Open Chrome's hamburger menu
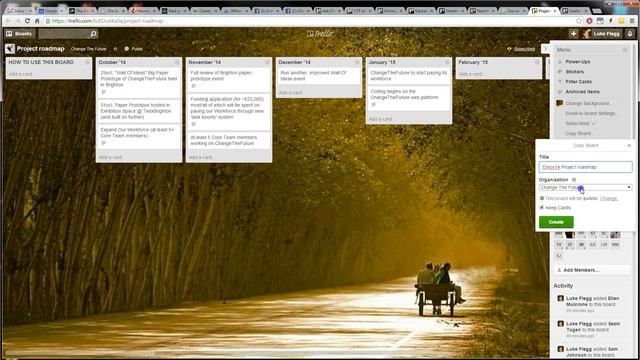The image size is (640, 360). (x=632, y=21)
